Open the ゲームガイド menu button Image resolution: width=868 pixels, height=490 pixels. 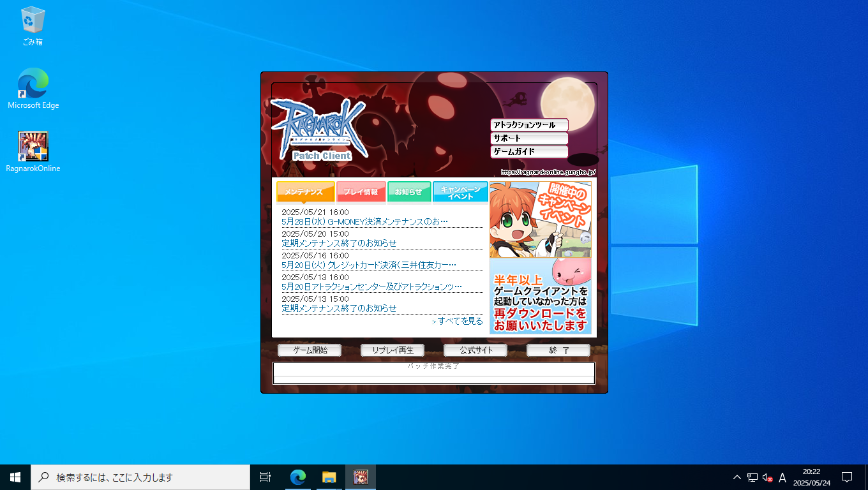529,152
